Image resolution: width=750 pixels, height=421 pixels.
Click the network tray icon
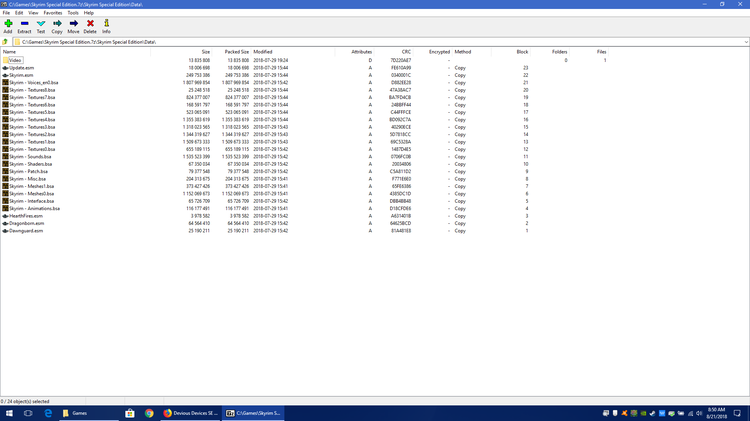(690, 413)
